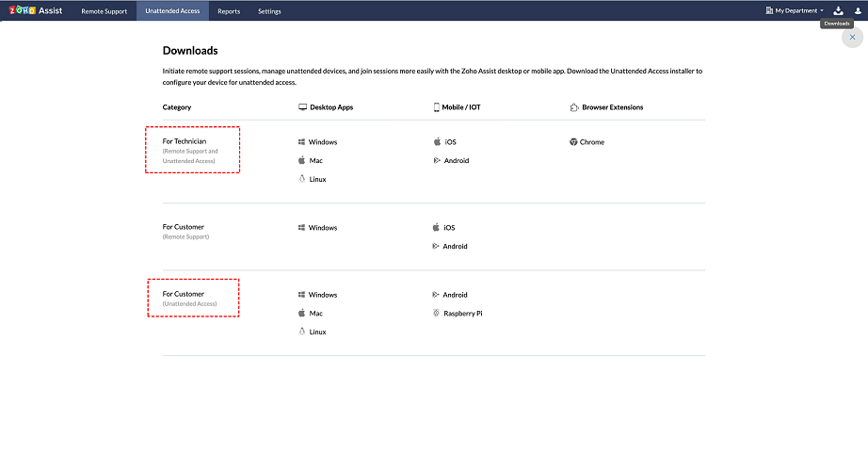868x454 pixels.
Task: Get iOS app for Customer Remote Support
Action: click(444, 228)
